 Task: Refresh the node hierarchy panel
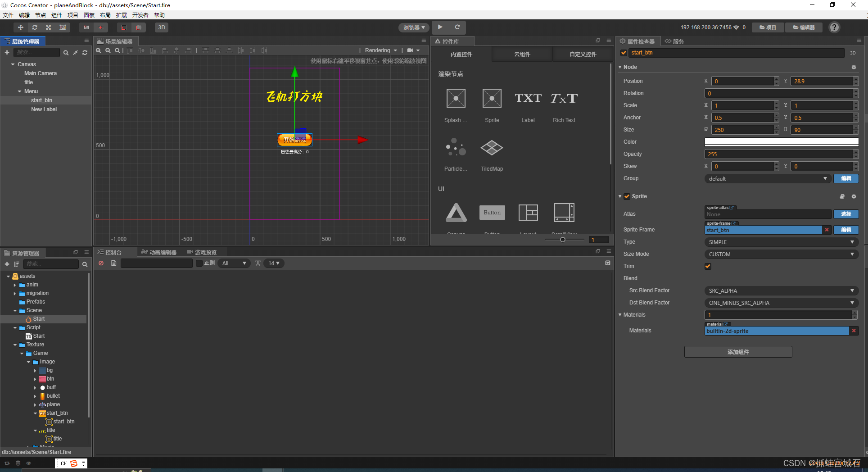[x=85, y=53]
